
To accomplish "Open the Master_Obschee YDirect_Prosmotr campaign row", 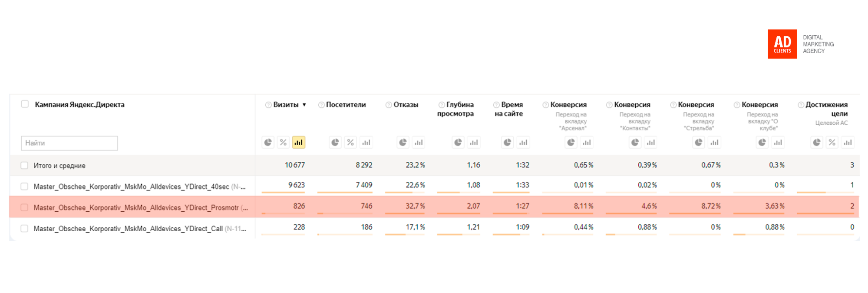I will [136, 208].
